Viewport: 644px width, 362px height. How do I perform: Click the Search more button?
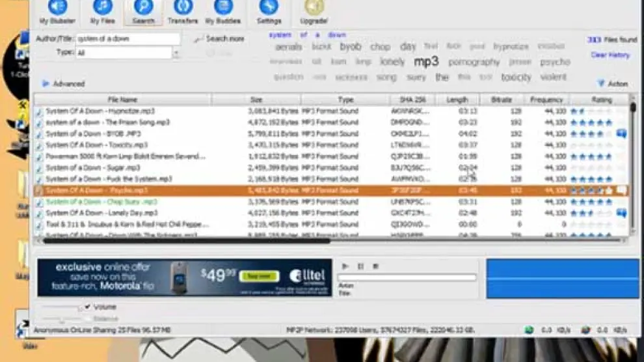pos(219,39)
